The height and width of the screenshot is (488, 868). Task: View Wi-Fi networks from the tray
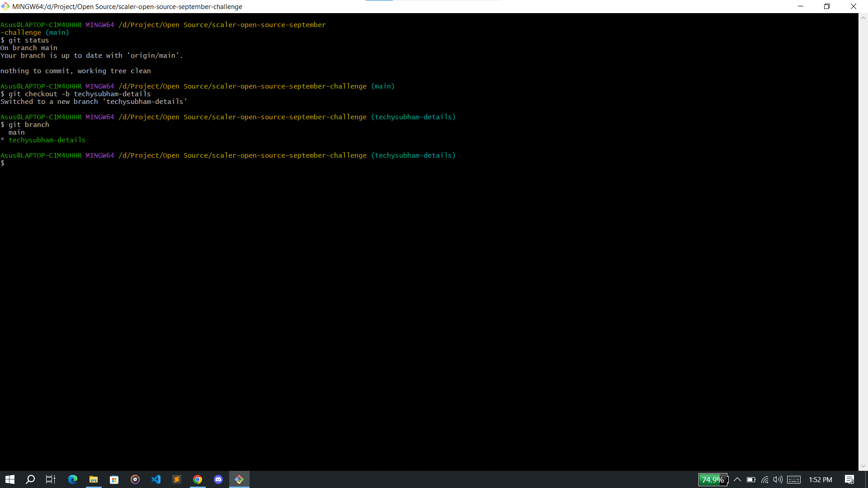pyautogui.click(x=764, y=480)
